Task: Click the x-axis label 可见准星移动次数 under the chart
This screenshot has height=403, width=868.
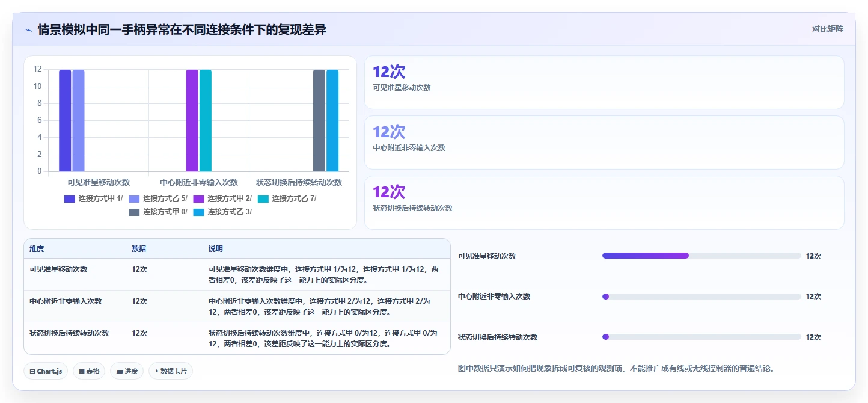Action: [x=99, y=182]
